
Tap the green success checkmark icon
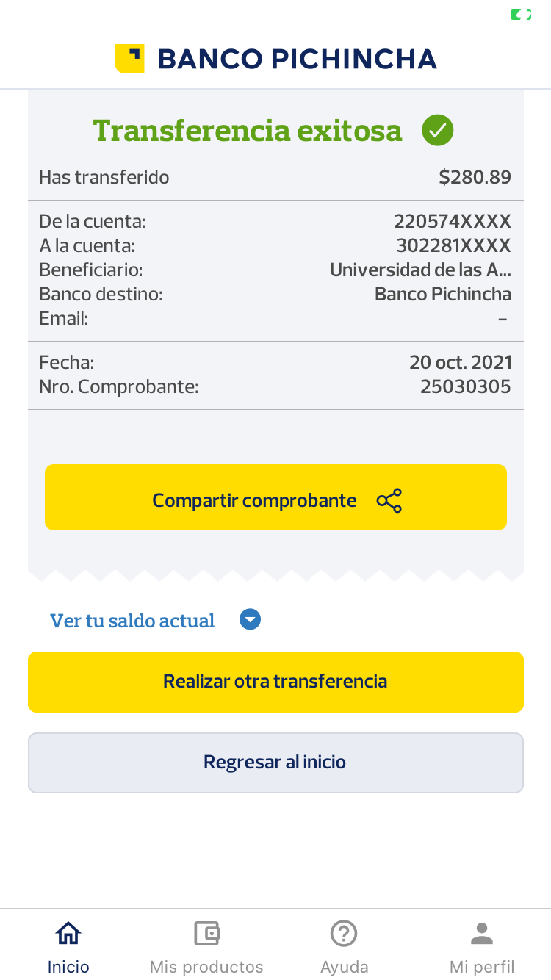point(438,131)
